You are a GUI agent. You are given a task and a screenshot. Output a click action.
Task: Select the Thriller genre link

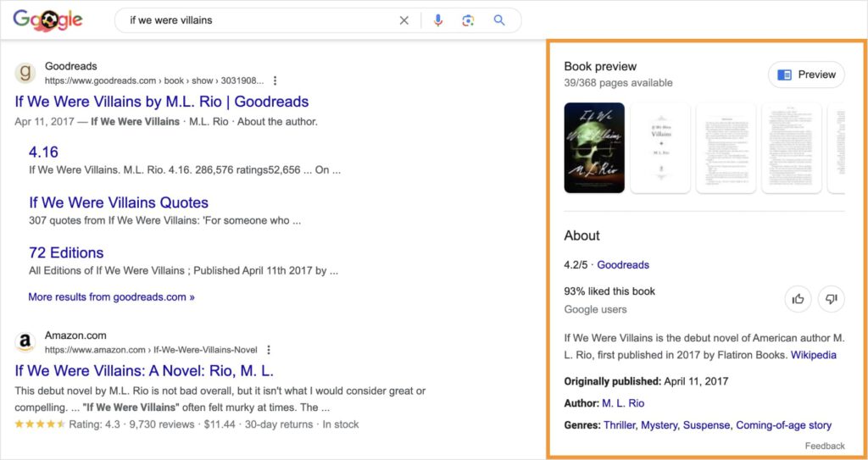619,425
